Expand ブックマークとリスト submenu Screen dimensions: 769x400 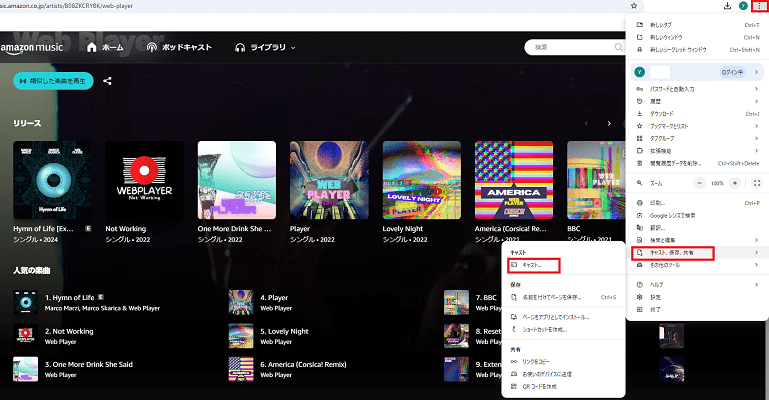coord(697,126)
